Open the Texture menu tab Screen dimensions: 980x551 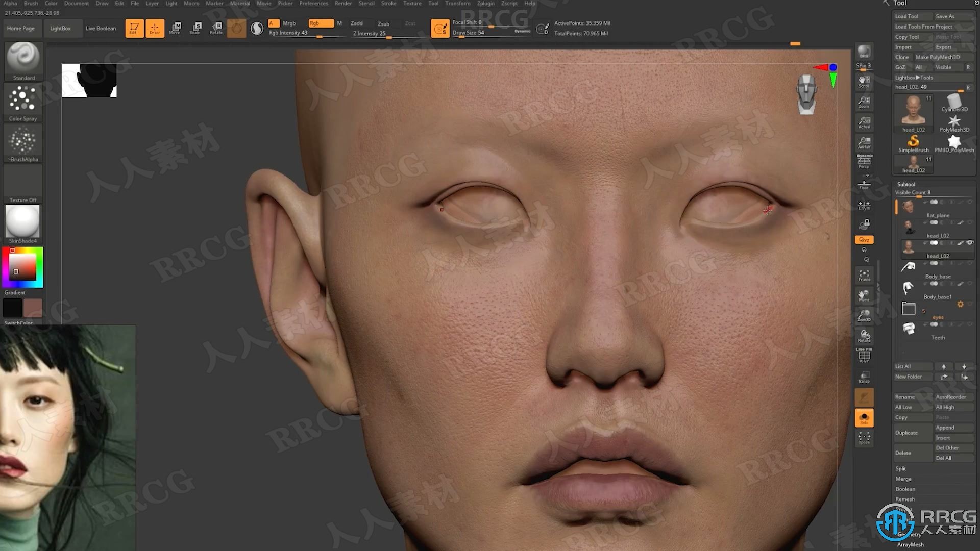point(412,4)
